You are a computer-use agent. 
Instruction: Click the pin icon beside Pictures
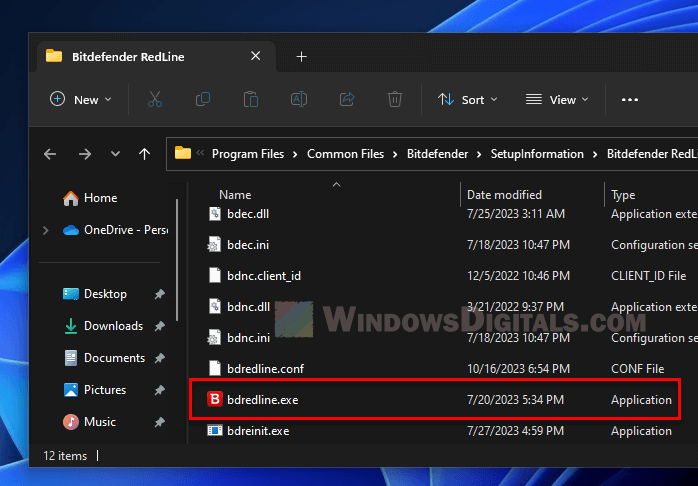[159, 390]
